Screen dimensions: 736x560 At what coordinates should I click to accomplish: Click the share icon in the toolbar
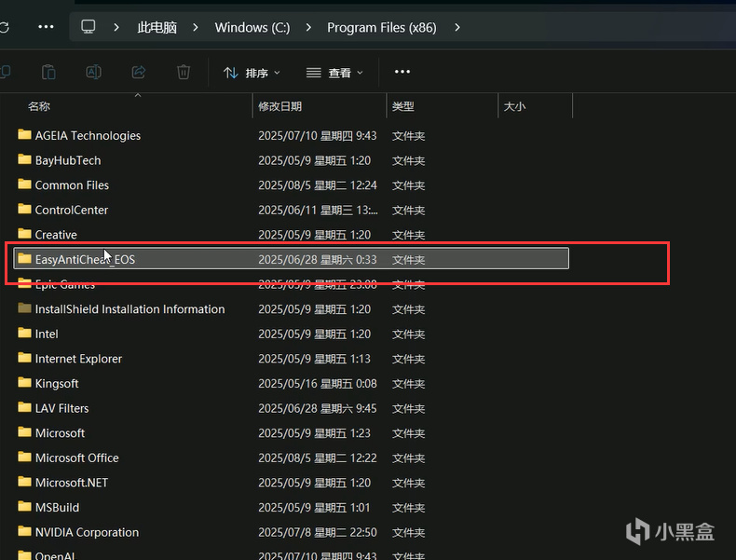pyautogui.click(x=139, y=73)
